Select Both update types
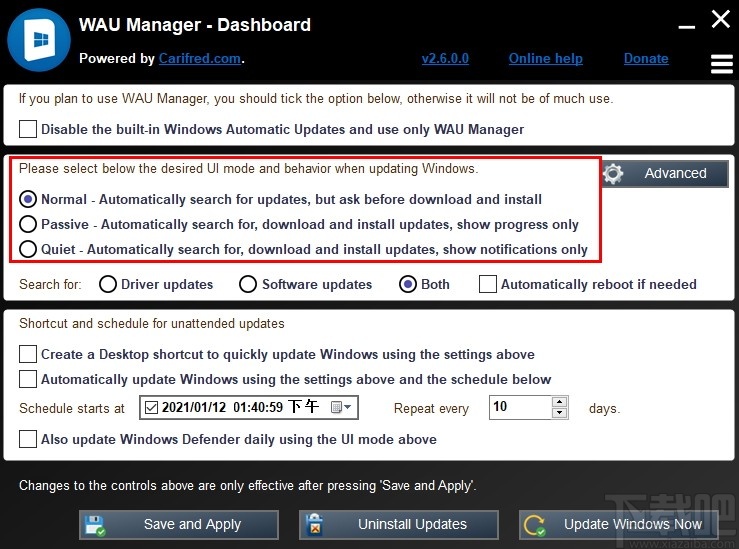Image resolution: width=739 pixels, height=549 pixels. [x=408, y=284]
